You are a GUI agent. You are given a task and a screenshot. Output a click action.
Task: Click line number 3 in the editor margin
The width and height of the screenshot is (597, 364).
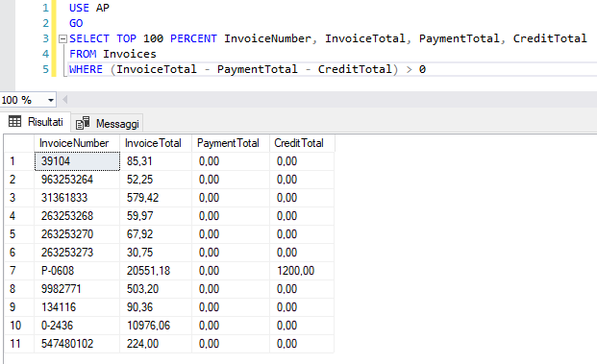(46, 38)
